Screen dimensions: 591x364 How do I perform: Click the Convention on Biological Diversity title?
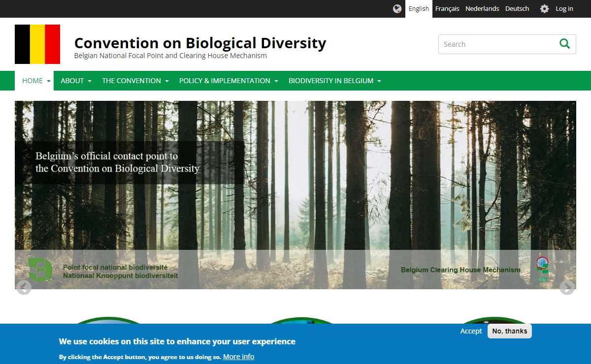click(x=200, y=43)
